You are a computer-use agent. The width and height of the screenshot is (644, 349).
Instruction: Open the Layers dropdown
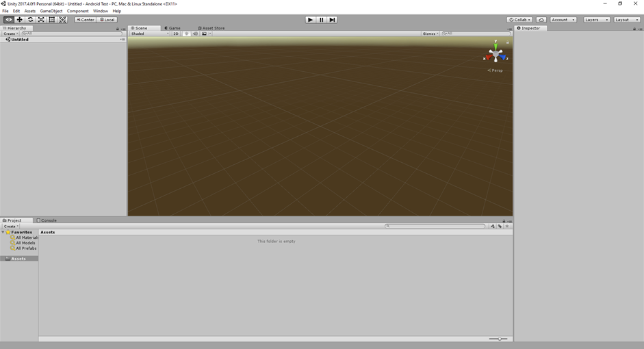(596, 20)
